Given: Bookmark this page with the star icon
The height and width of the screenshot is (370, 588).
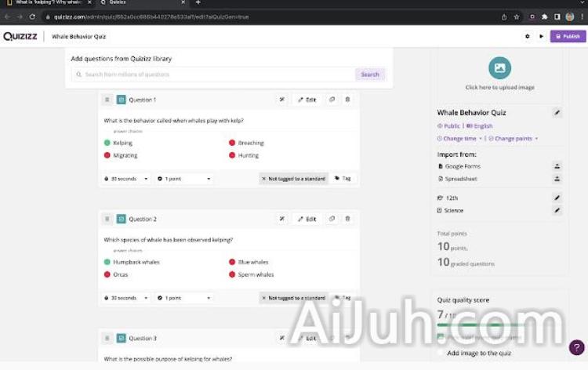Looking at the screenshot, I should [517, 17].
